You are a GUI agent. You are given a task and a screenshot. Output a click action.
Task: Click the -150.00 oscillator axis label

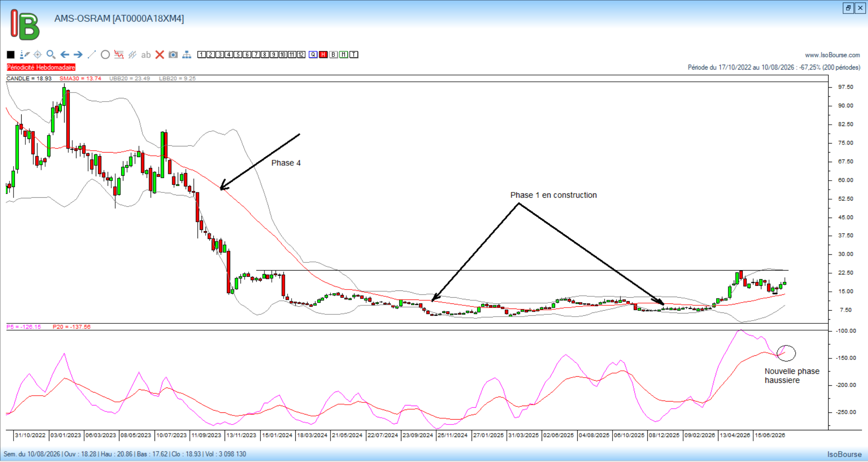tap(846, 358)
